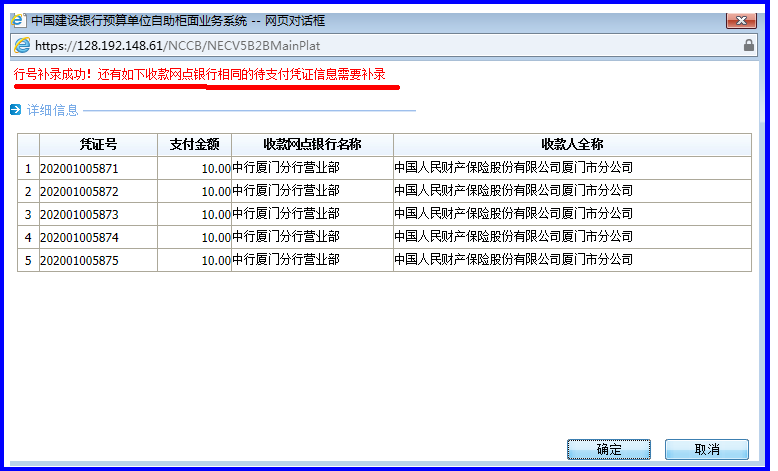Click the blue arrow icon beside 详细信息
Image resolution: width=778 pixels, height=471 pixels.
[15, 110]
